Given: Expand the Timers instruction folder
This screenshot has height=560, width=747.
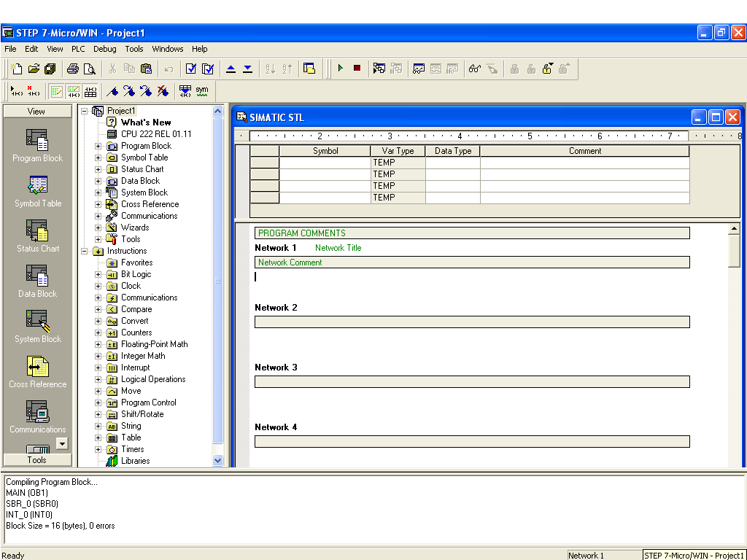Looking at the screenshot, I should pyautogui.click(x=98, y=449).
